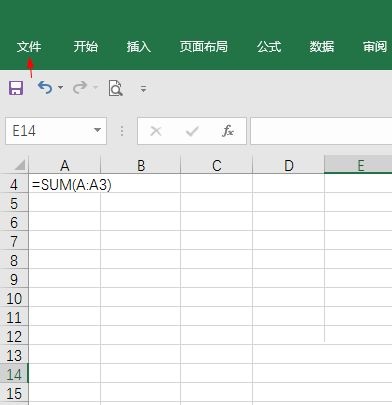
Task: Open the 插入 ribbon tab
Action: pyautogui.click(x=139, y=47)
